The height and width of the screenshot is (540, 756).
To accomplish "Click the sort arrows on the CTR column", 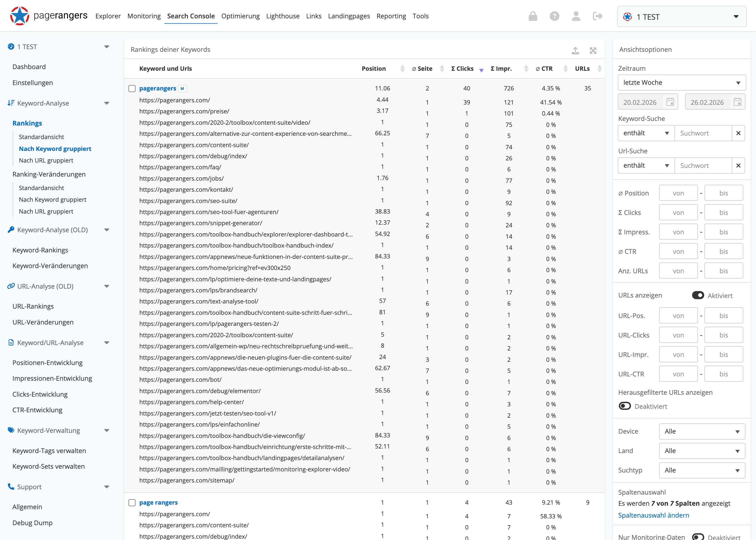I will (x=565, y=69).
